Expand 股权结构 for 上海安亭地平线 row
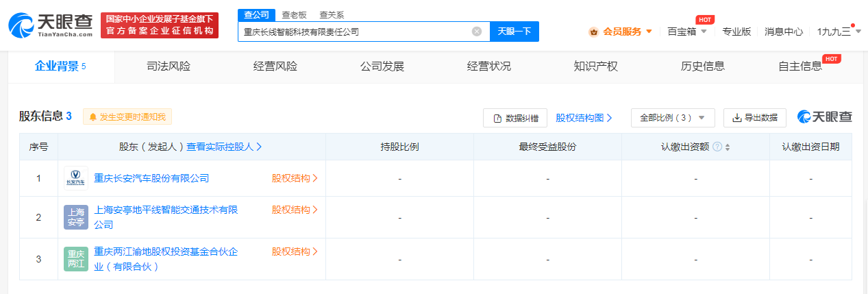This screenshot has width=868, height=294. [295, 210]
